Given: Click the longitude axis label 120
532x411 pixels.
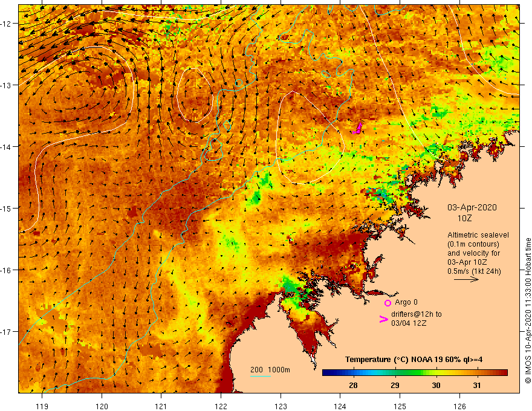Looking at the screenshot, I should pyautogui.click(x=102, y=406).
